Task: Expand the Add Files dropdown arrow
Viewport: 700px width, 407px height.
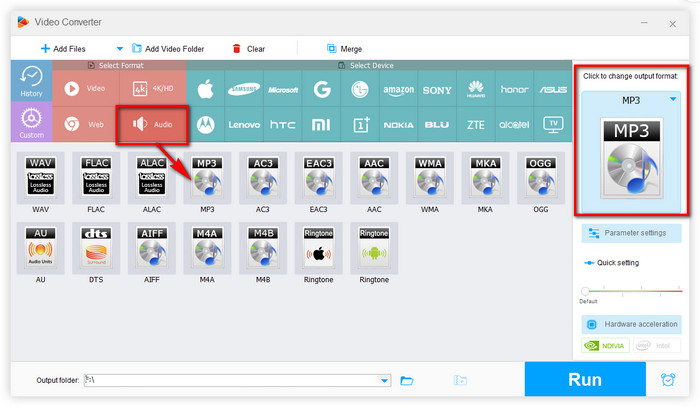Action: click(120, 48)
